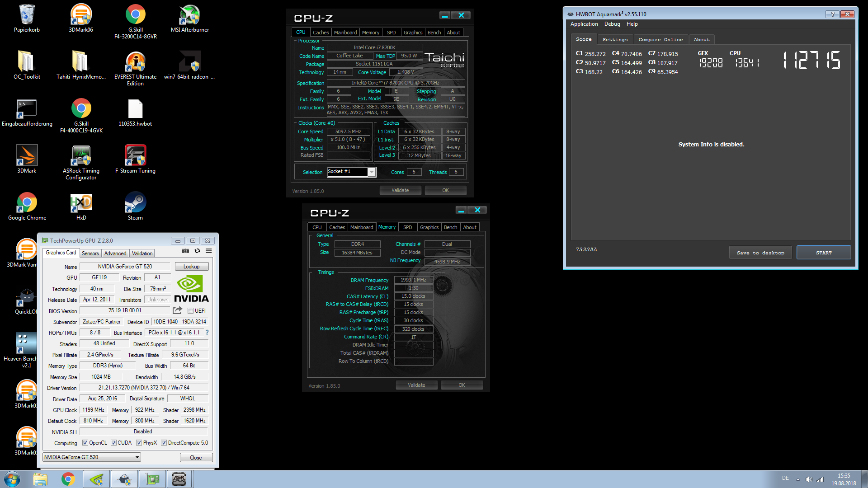This screenshot has width=868, height=488.
Task: Open the Compare Online tab in Aquamark
Action: (x=660, y=40)
